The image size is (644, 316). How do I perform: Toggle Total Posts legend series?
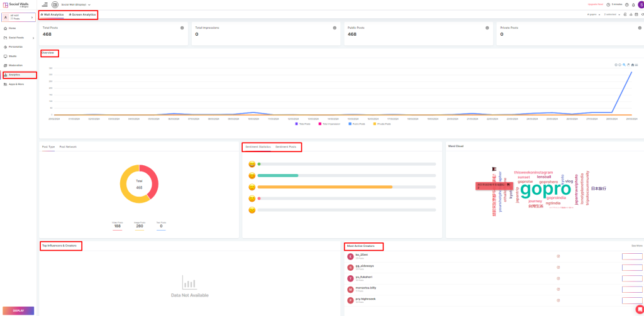point(303,124)
